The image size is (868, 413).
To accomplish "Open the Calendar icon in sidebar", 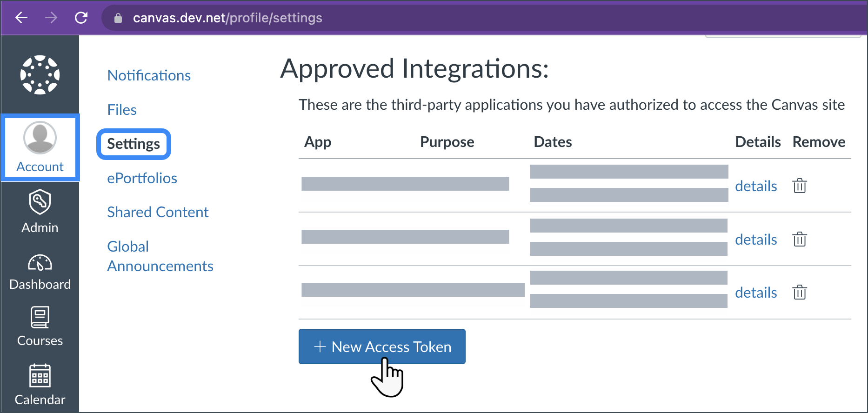I will [x=40, y=375].
